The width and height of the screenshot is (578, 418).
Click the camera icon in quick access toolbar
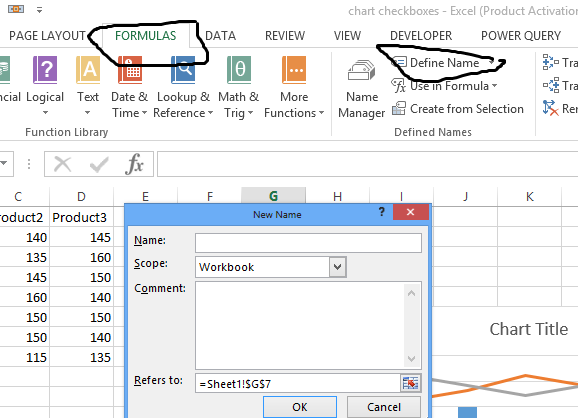16,8
